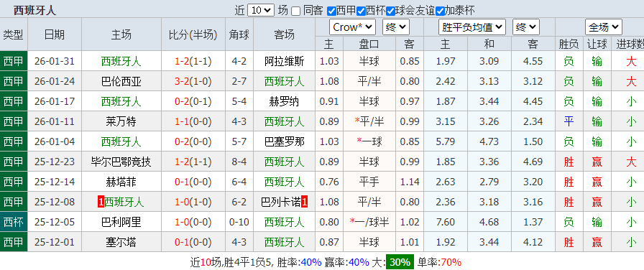
Task: Toggle the 同客 checkbox
Action: [295, 11]
